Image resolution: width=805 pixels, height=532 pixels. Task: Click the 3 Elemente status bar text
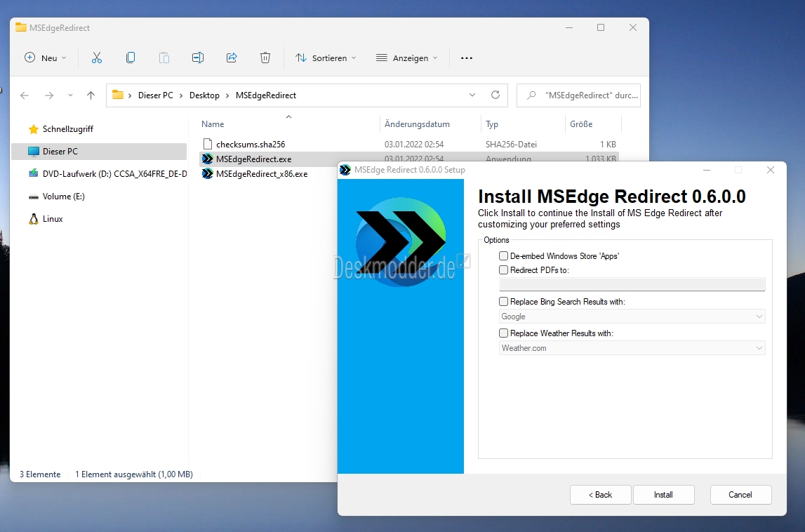tap(40, 474)
